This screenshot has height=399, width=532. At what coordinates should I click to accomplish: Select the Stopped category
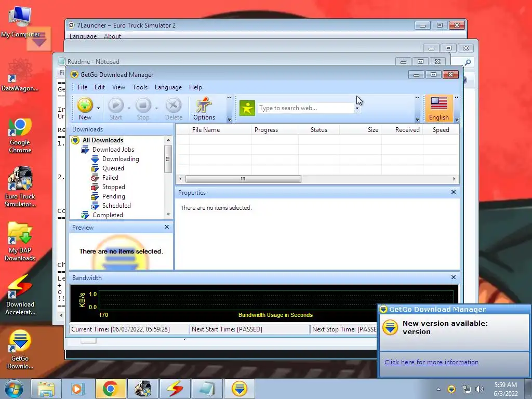point(113,187)
